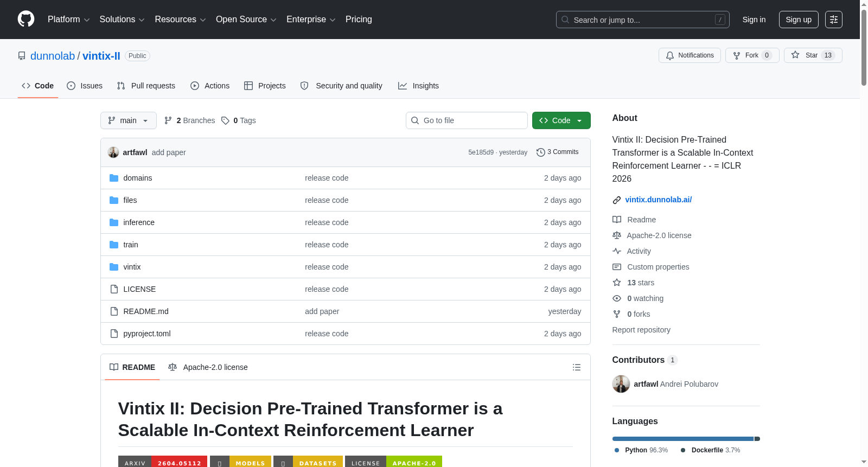Open the README outline icon
Image resolution: width=868 pixels, height=467 pixels.
point(577,367)
